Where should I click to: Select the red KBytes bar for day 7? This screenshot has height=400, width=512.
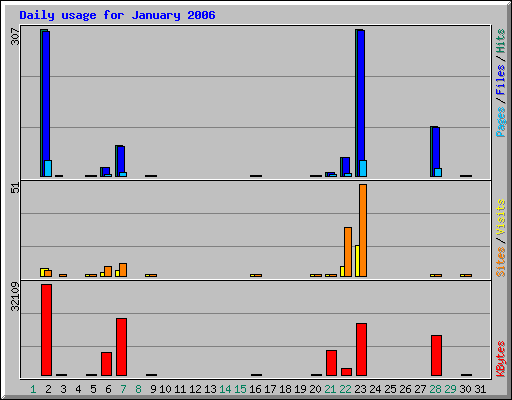[121, 347]
